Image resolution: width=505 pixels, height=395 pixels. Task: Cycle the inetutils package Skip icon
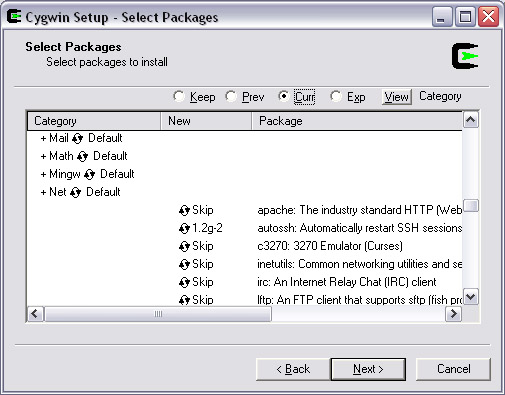click(184, 264)
